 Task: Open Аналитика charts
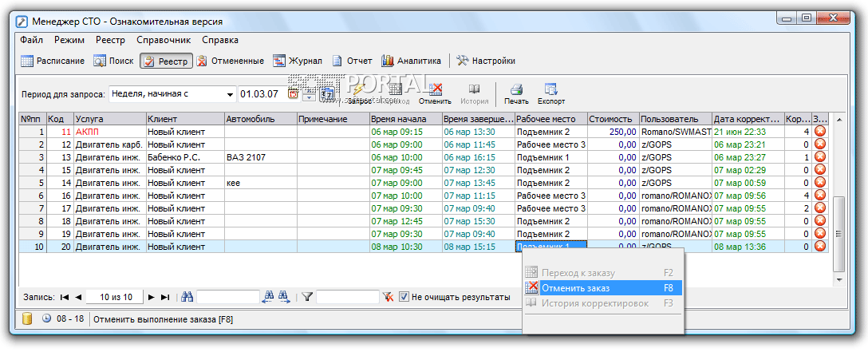click(x=412, y=61)
